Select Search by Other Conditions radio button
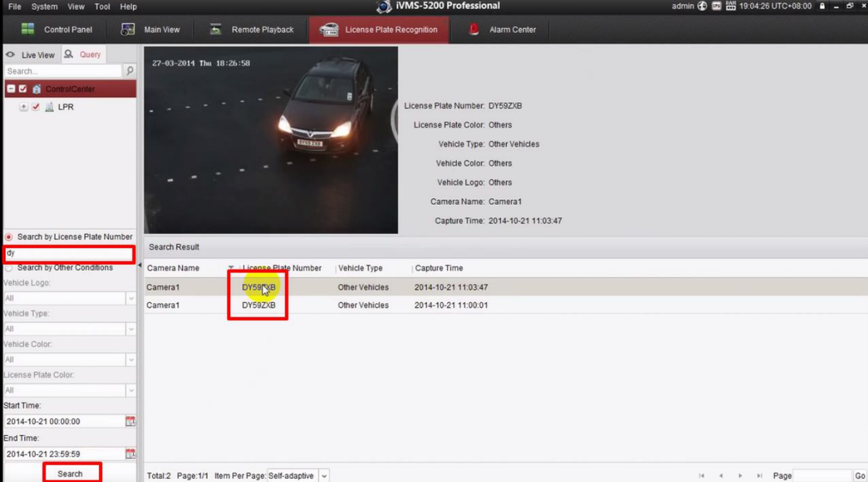 click(8, 268)
